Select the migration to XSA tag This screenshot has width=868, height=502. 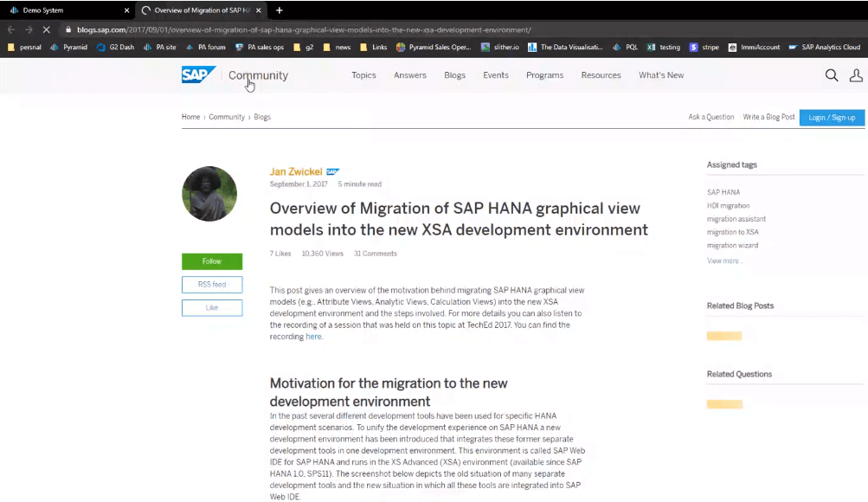(x=732, y=232)
